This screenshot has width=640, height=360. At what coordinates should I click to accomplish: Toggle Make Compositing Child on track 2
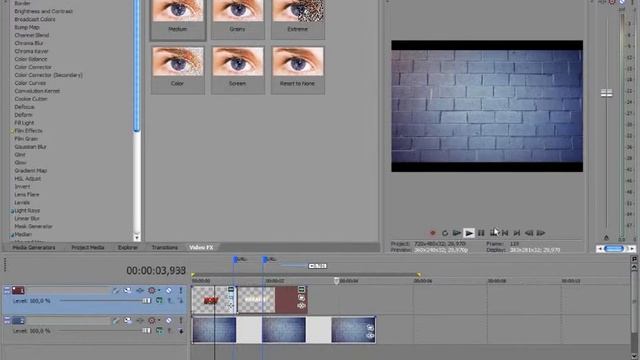point(181,331)
